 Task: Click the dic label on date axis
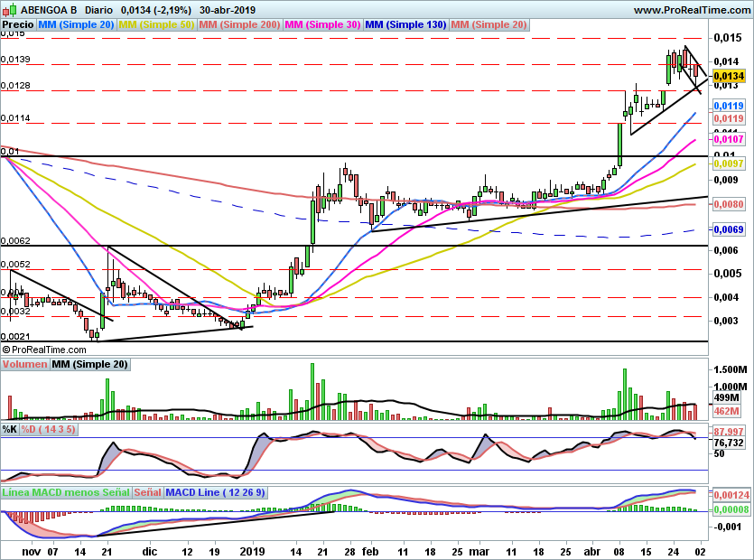pyautogui.click(x=150, y=552)
